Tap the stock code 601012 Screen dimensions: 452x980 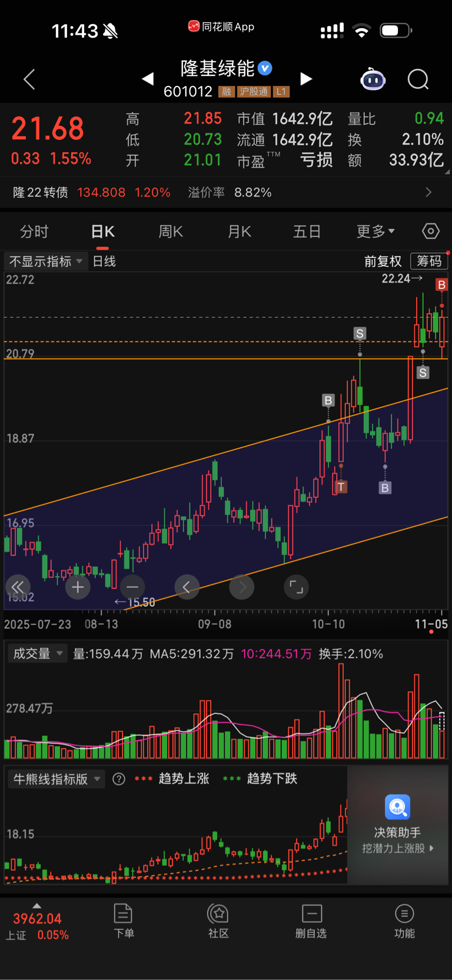(x=188, y=92)
